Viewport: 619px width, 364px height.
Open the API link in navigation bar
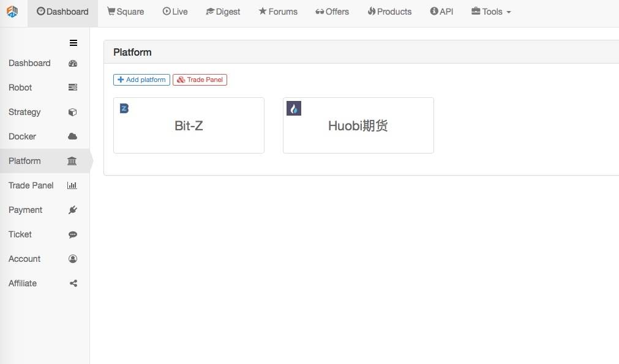pos(441,12)
